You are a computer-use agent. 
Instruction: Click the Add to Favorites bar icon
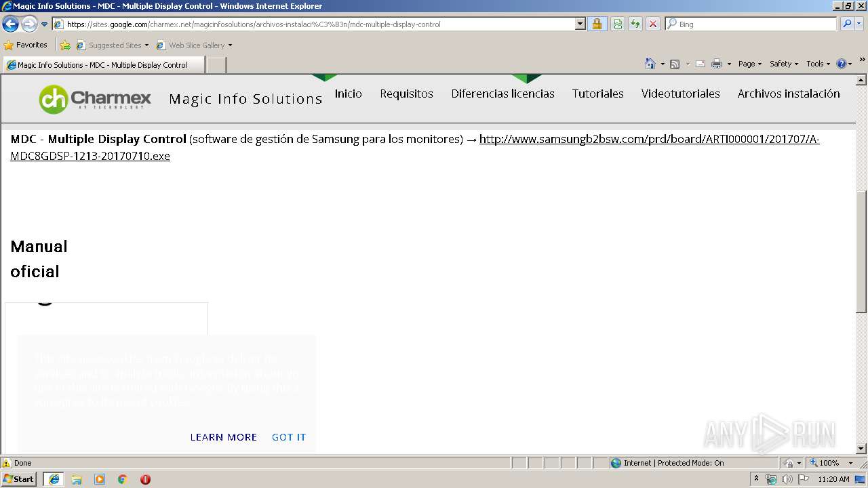pyautogui.click(x=65, y=45)
